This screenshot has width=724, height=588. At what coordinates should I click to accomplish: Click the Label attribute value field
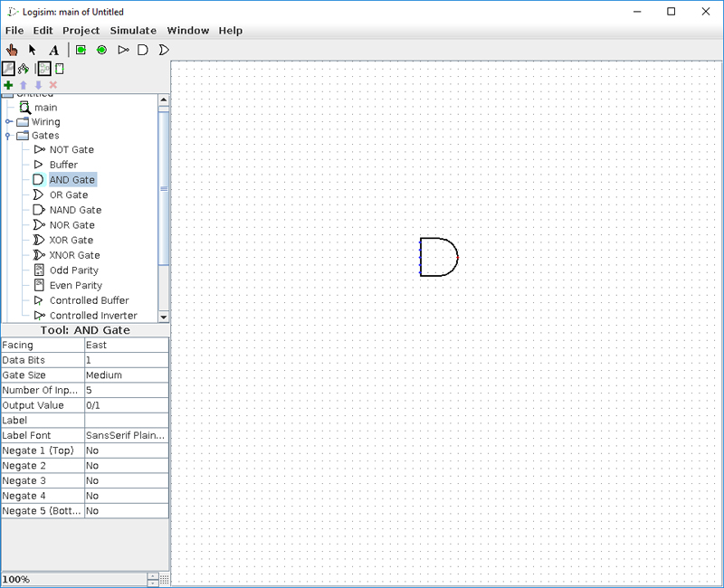(x=126, y=420)
